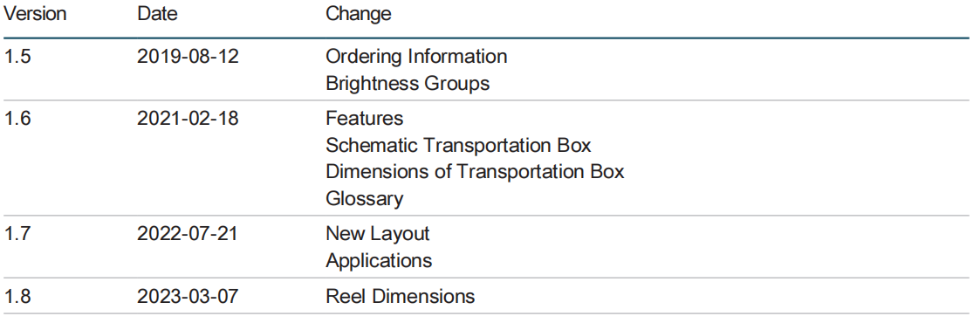Click Dimensions of Transportation Box text
Viewport: 980px width, 323px height.
pyautogui.click(x=475, y=172)
